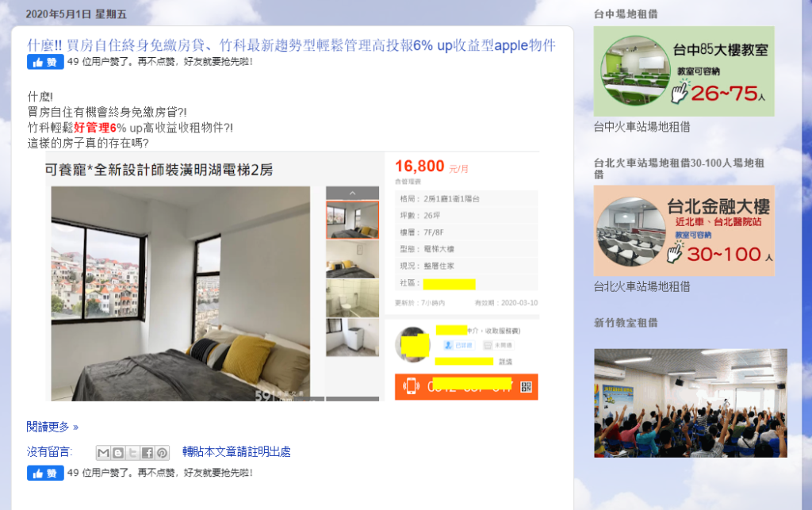Click the phone icon on orange button

412,386
